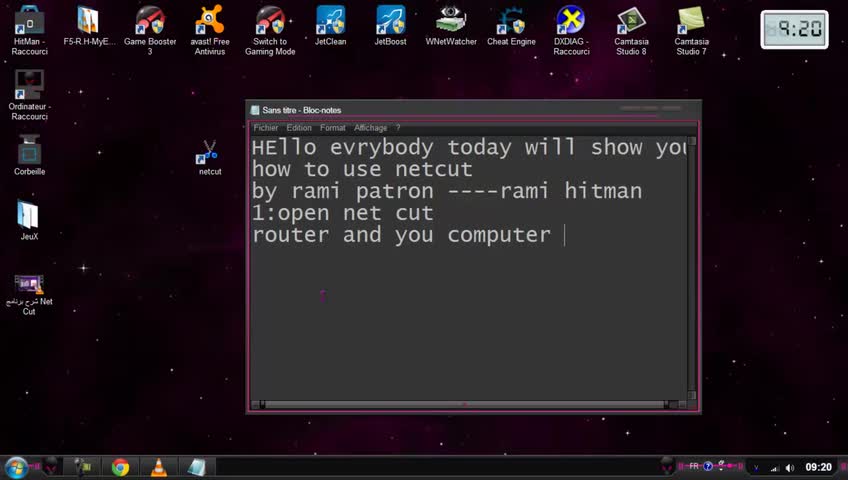Open avast! Free Antivirus shortcut
This screenshot has height=480, width=848.
pos(210,30)
